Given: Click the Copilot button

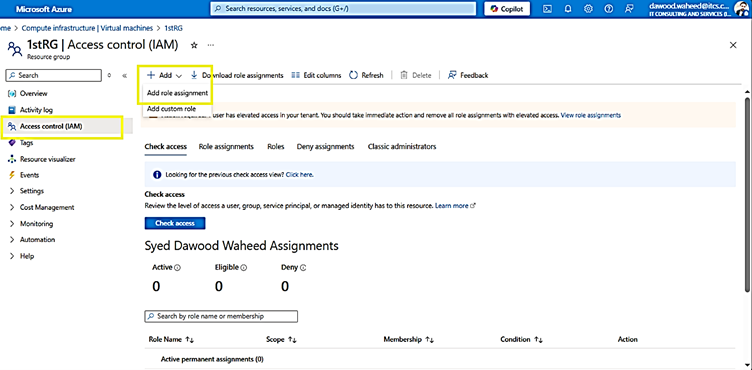Looking at the screenshot, I should (x=507, y=9).
